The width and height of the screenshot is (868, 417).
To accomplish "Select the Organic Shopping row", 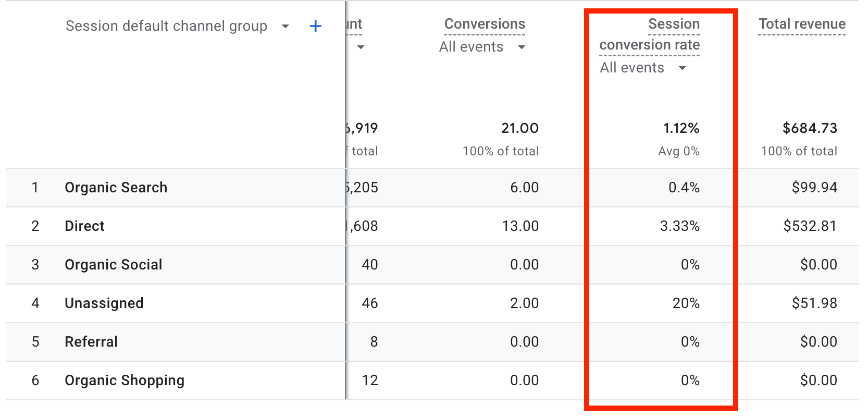I will [124, 381].
